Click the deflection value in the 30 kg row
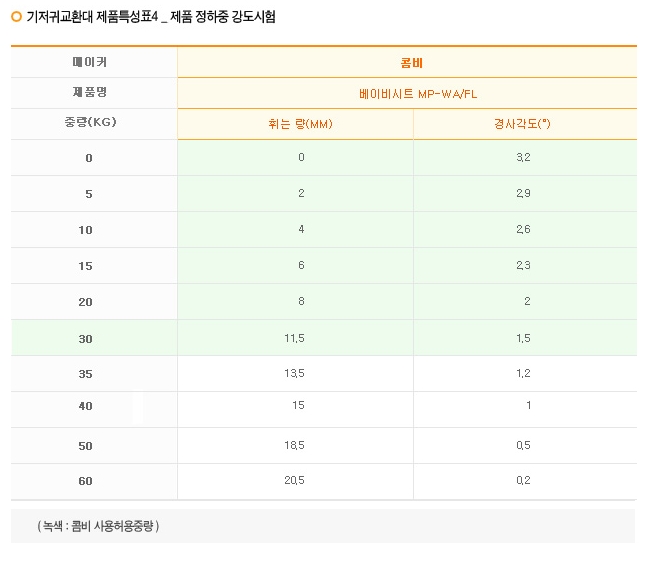The height and width of the screenshot is (567, 665). tap(294, 338)
